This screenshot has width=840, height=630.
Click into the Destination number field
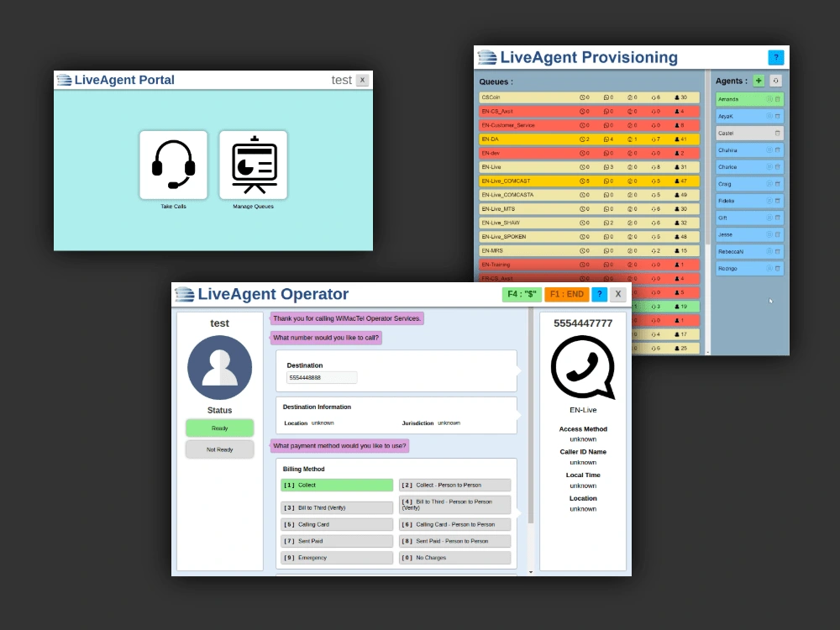[322, 378]
